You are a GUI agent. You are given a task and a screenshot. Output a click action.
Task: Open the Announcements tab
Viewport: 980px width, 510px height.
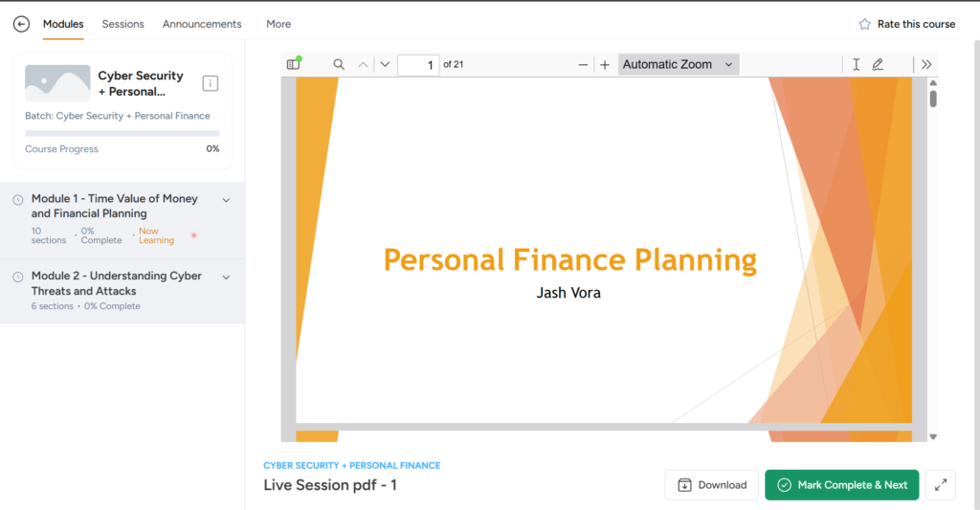tap(202, 24)
